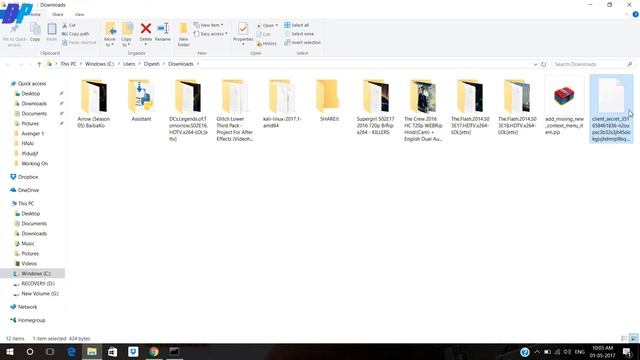Select the client_secret file
This screenshot has width=640, height=360.
(611, 109)
